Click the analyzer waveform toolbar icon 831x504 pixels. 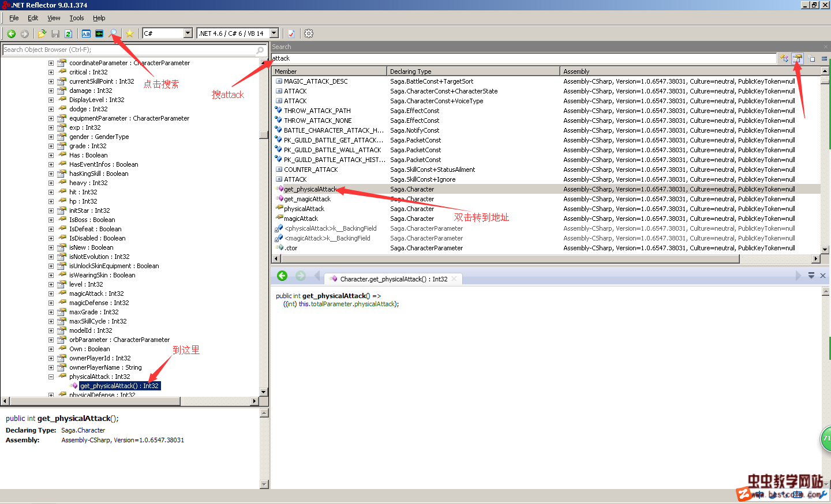click(99, 33)
